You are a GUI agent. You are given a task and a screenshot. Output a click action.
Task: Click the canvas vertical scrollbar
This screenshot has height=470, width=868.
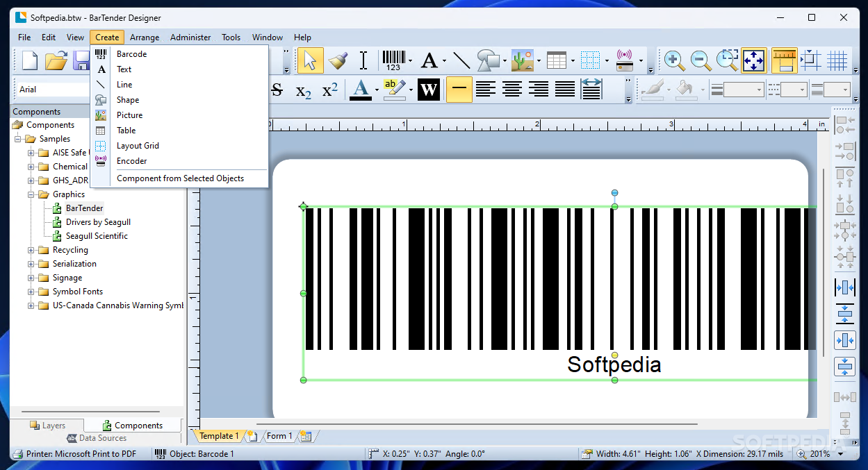click(x=825, y=262)
